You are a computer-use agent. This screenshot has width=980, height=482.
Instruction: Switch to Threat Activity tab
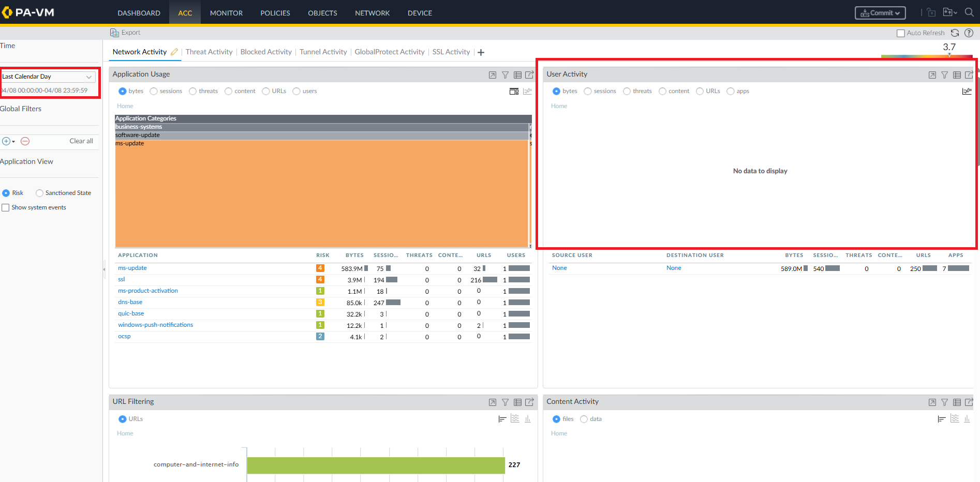pyautogui.click(x=209, y=52)
